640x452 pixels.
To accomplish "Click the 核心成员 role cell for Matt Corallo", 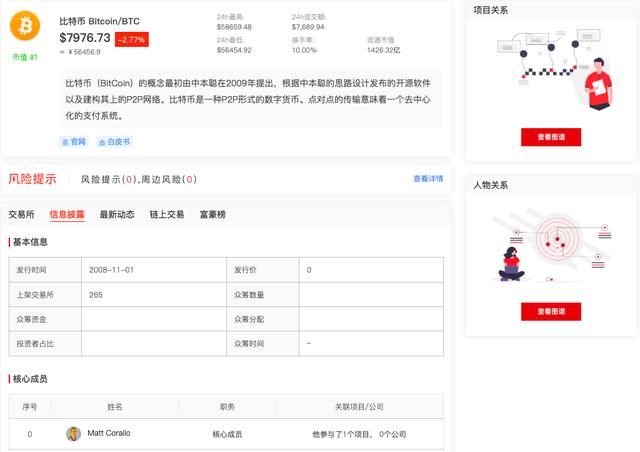I will click(227, 434).
